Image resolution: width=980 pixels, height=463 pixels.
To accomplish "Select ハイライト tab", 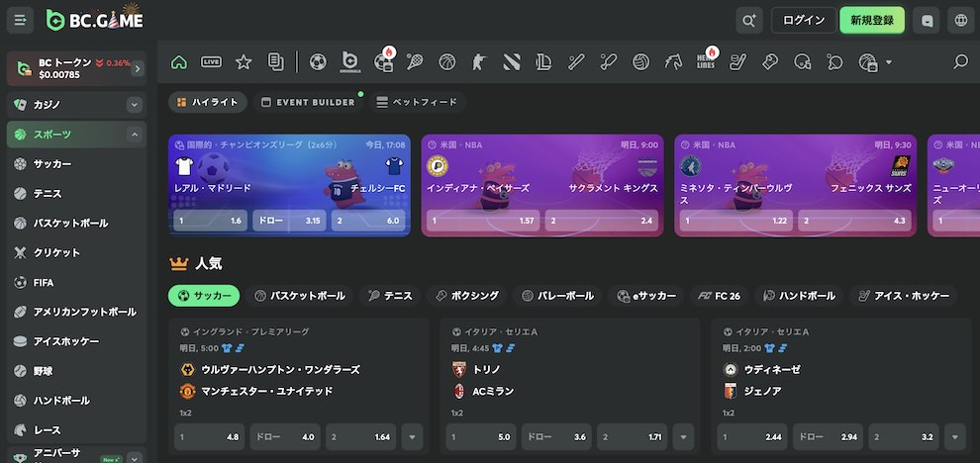I will (x=208, y=102).
